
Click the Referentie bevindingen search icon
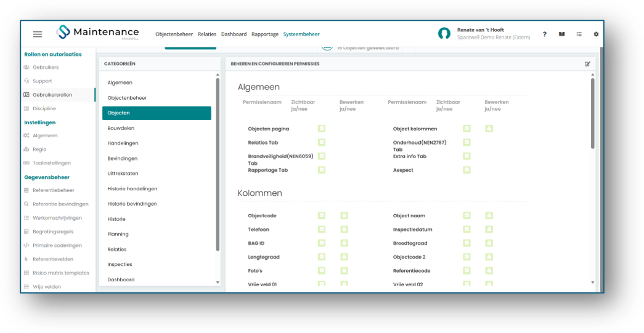click(26, 204)
